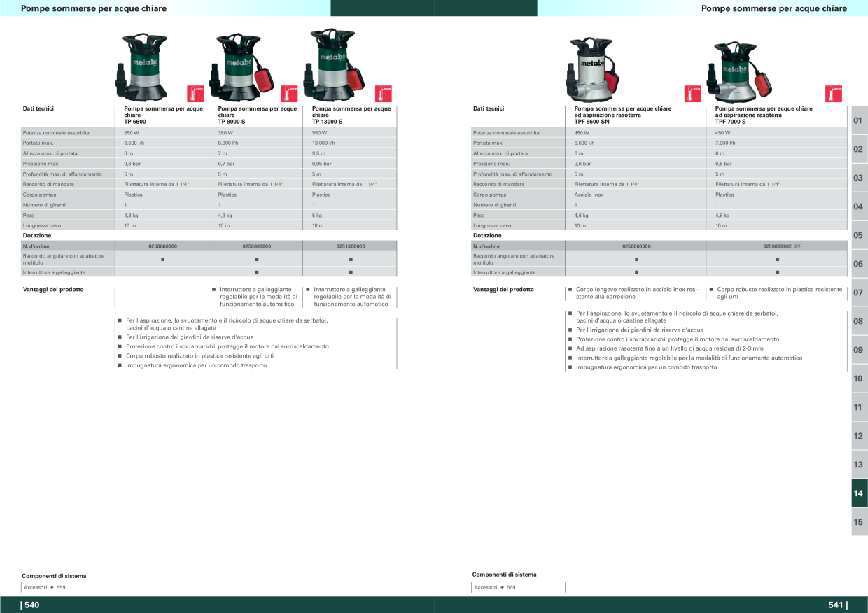Jump to chapter tab 03
The height and width of the screenshot is (613, 868).
859,178
